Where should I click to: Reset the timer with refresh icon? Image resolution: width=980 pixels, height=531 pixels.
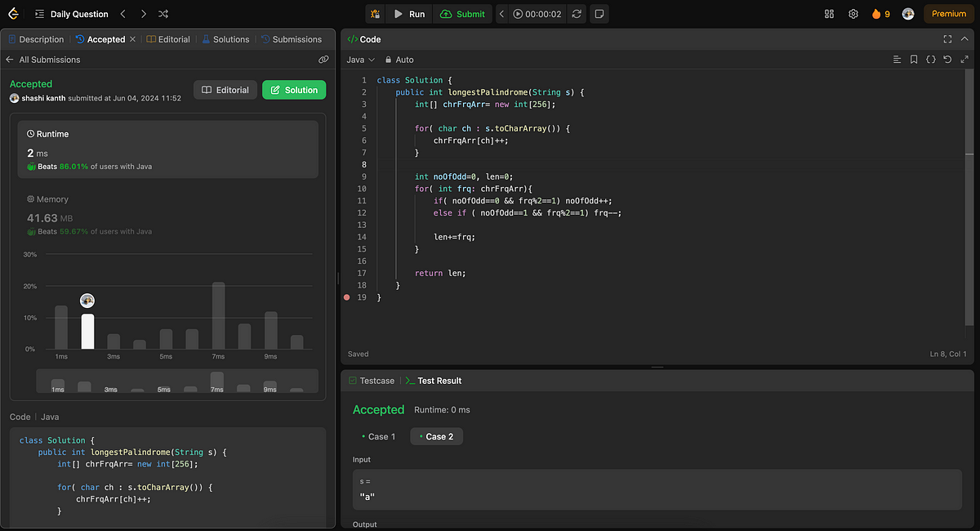577,14
